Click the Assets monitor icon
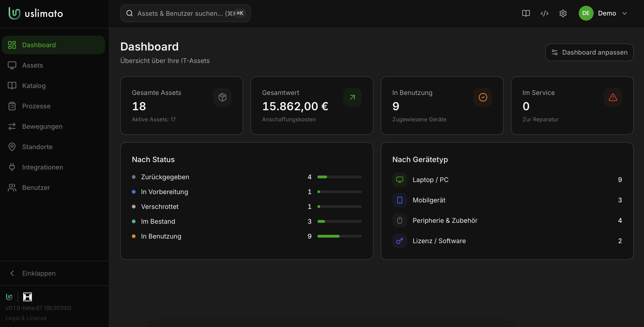The height and width of the screenshot is (327, 644). click(x=12, y=65)
